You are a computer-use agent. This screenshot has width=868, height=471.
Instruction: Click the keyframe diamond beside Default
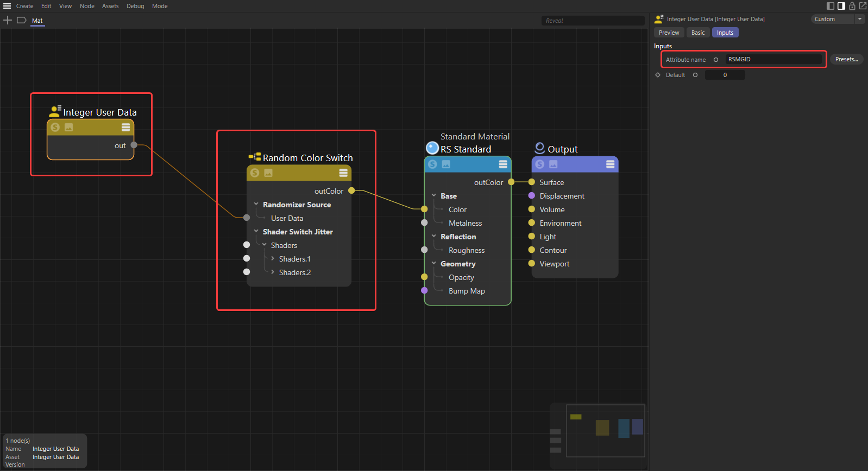[x=658, y=75]
